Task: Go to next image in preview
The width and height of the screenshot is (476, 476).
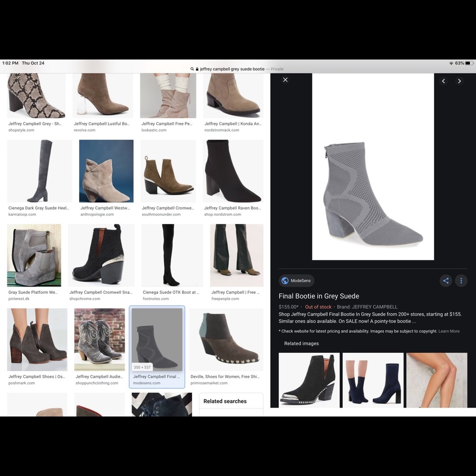Action: [459, 81]
